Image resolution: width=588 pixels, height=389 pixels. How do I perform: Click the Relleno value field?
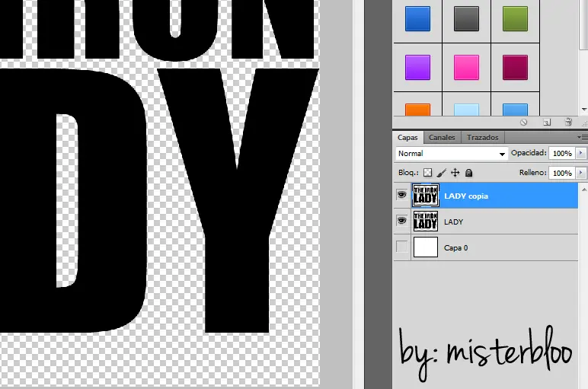pos(562,173)
